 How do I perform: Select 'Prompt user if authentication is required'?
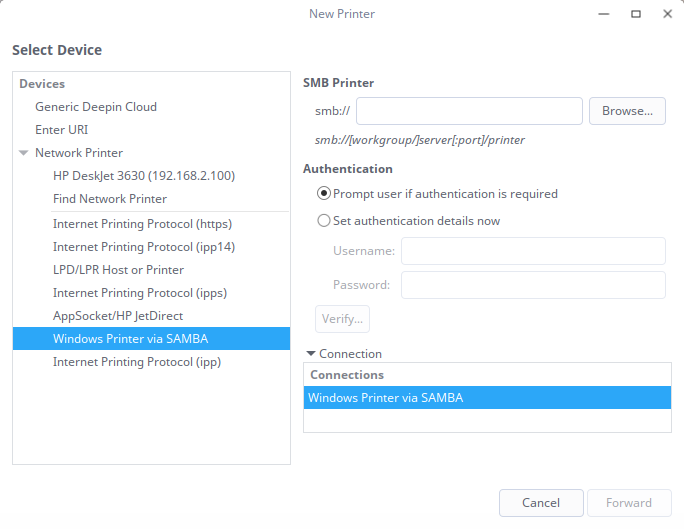click(x=324, y=194)
